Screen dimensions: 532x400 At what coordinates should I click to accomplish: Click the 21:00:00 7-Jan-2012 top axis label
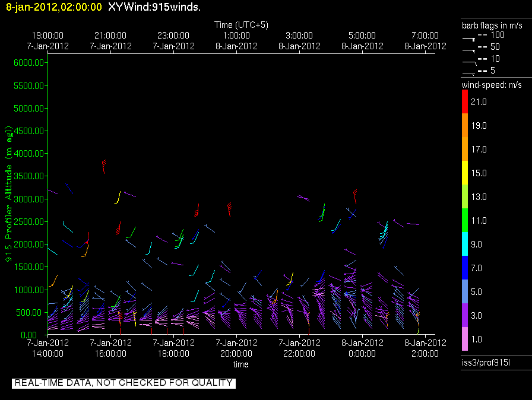pos(110,41)
